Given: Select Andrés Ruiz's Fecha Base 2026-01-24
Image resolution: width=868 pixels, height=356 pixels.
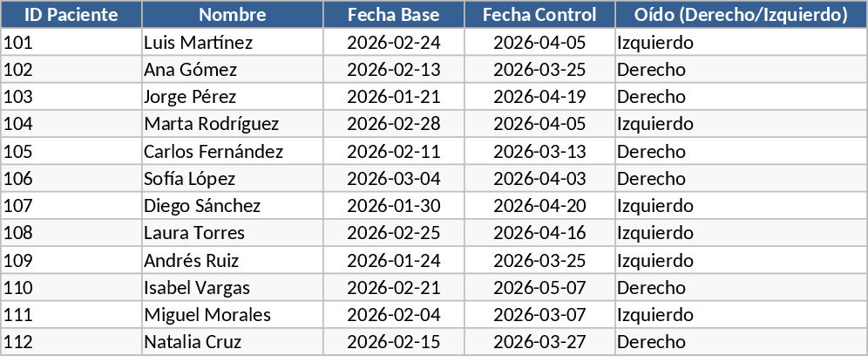Looking at the screenshot, I should pos(393,260).
